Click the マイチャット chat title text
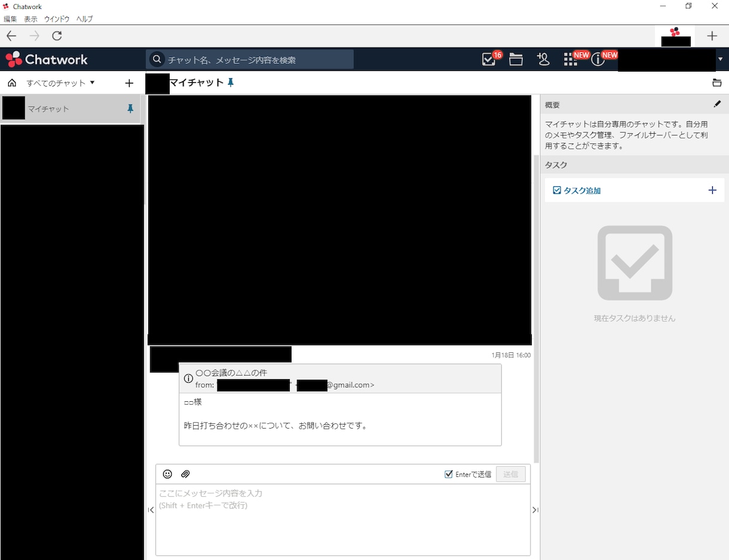The height and width of the screenshot is (560, 729). click(x=196, y=83)
